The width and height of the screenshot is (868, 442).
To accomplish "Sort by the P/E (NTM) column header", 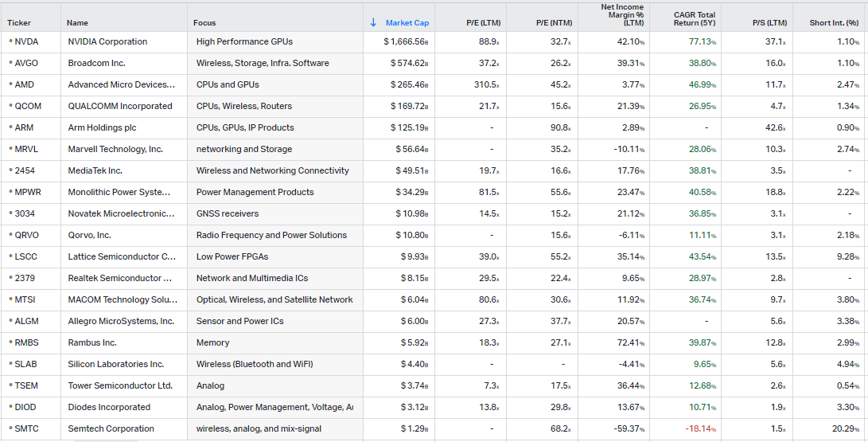I will [x=554, y=23].
